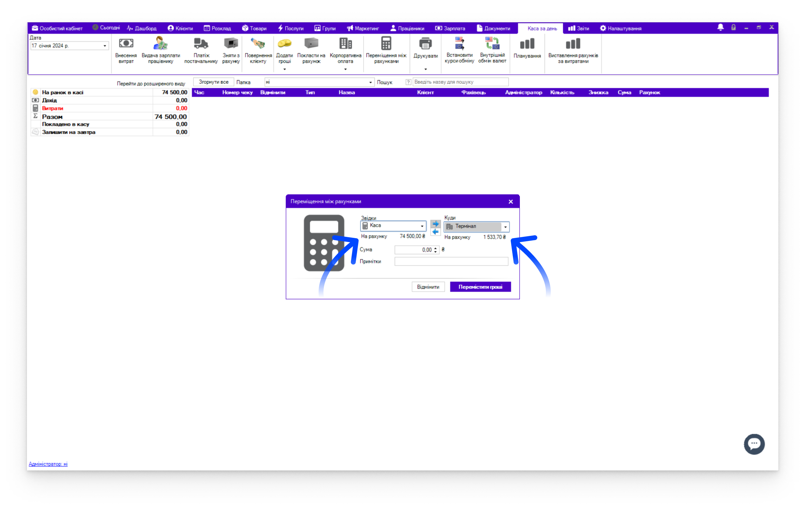The width and height of the screenshot is (812, 508).
Task: Close the Переміщення між рахунками dialog
Action: [x=511, y=202]
